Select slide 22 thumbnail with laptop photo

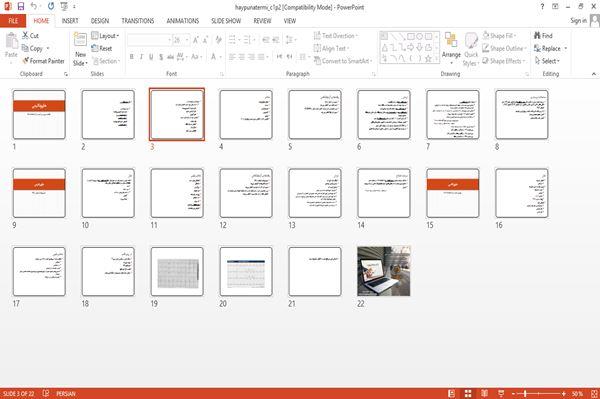coord(384,271)
